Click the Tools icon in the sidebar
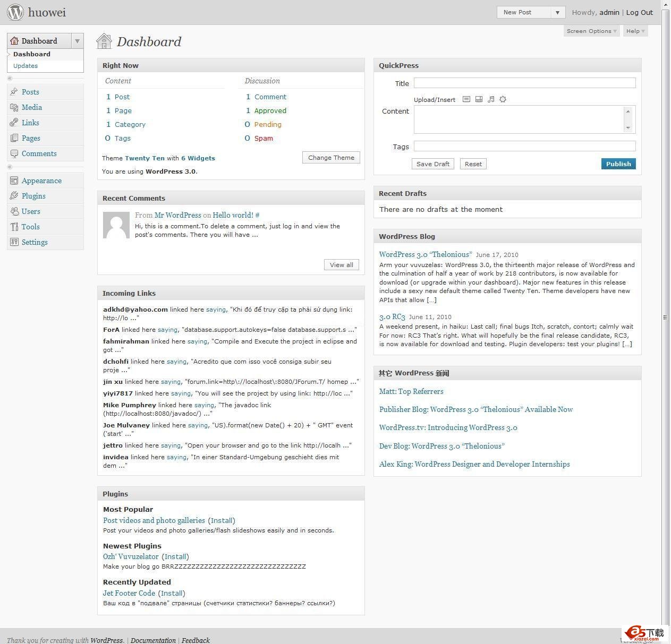The height and width of the screenshot is (644, 671). point(14,227)
